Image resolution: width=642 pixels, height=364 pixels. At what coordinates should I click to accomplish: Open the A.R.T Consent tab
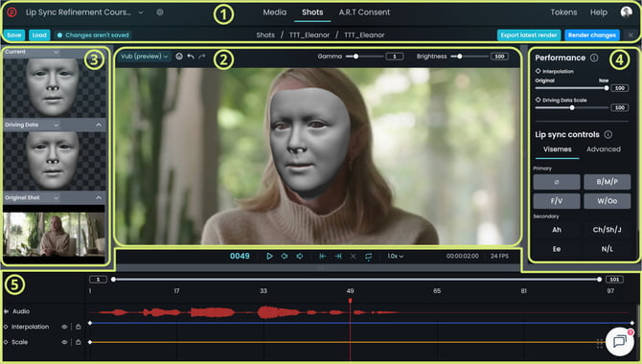pos(364,12)
